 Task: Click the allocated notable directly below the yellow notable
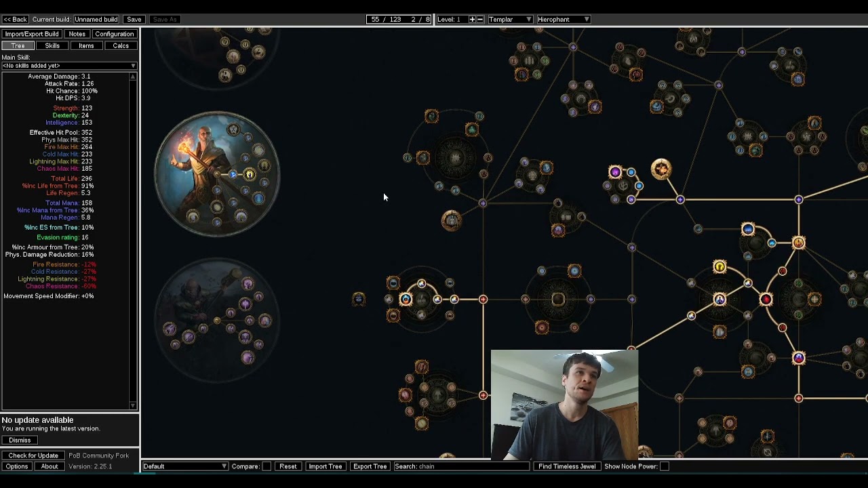pyautogui.click(x=719, y=299)
